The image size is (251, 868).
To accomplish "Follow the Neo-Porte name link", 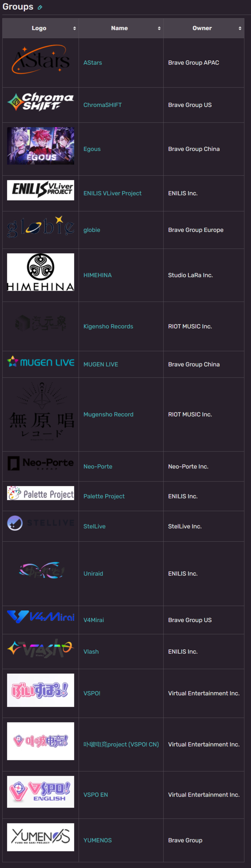I will [98, 467].
